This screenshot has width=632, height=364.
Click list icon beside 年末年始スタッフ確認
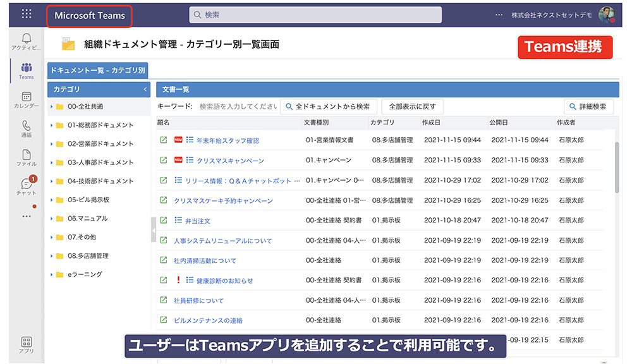point(190,140)
